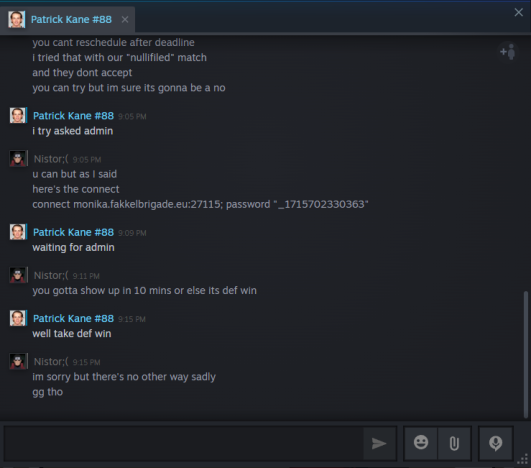Screen dimensions: 531x468
Task: Open Patrick Kane #88 name at 9:15 PM
Action: (73, 318)
